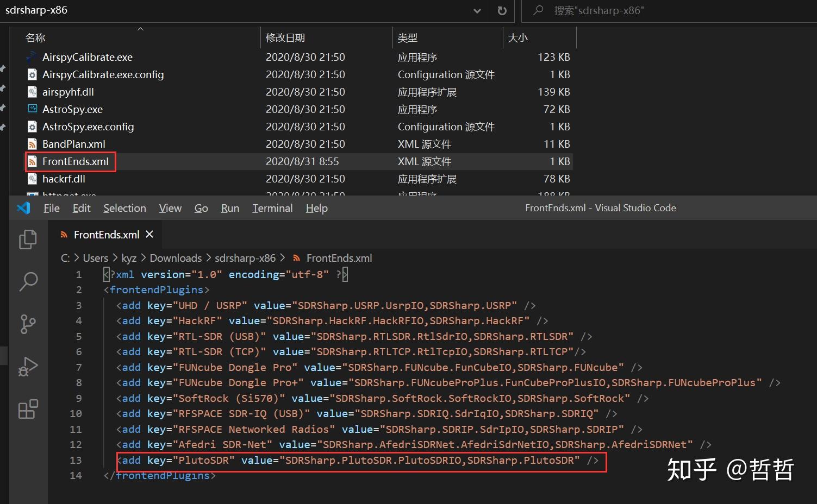Open the Run menu
Viewport: 817px width, 504px height.
[x=230, y=208]
